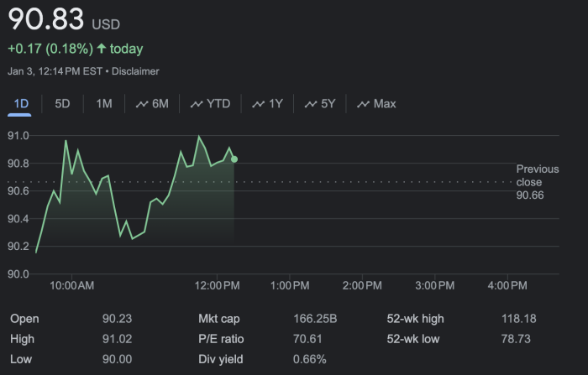Select the 5D time range tab
Screen dimensions: 588x375
62,104
